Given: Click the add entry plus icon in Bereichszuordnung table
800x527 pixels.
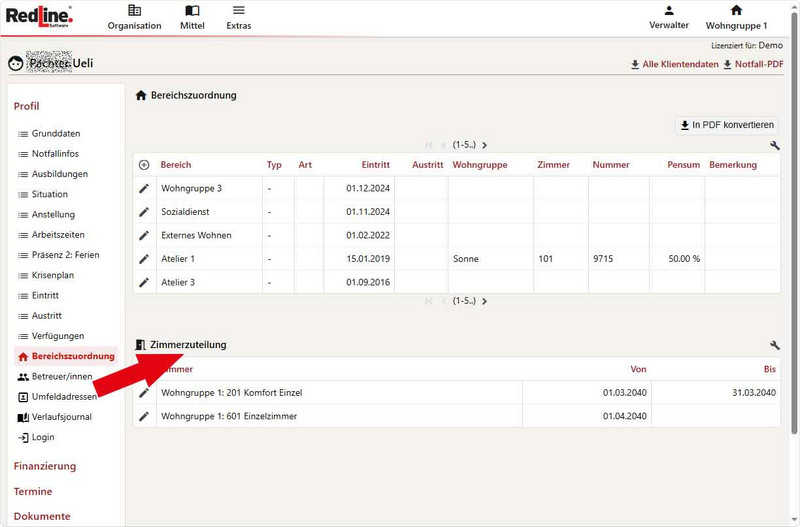Looking at the screenshot, I should 144,165.
